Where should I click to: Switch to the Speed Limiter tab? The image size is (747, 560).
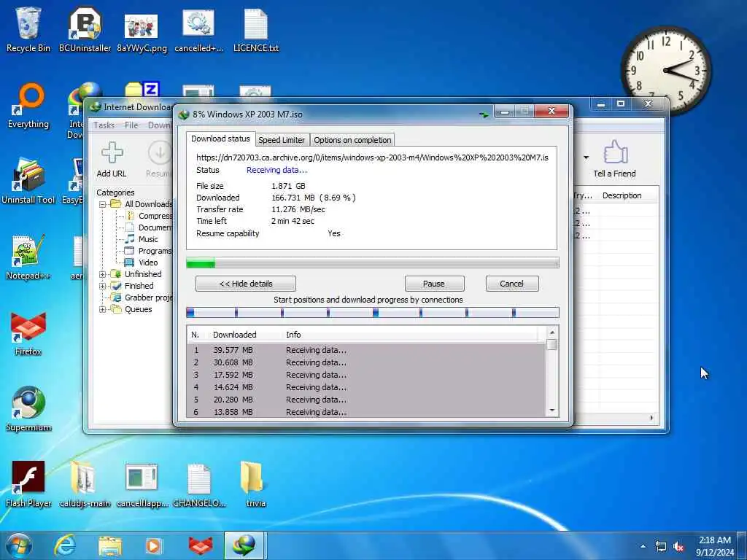(282, 140)
